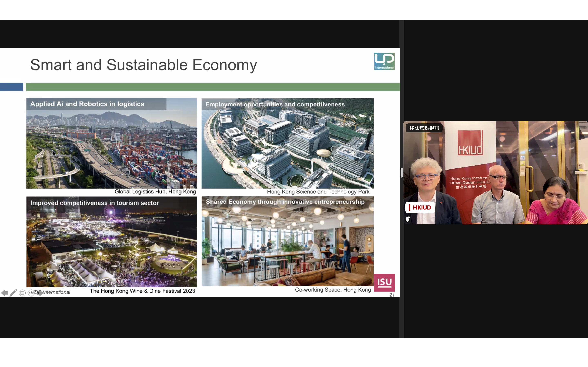Click the UDP International logo on slide
The height and width of the screenshot is (367, 588).
384,61
